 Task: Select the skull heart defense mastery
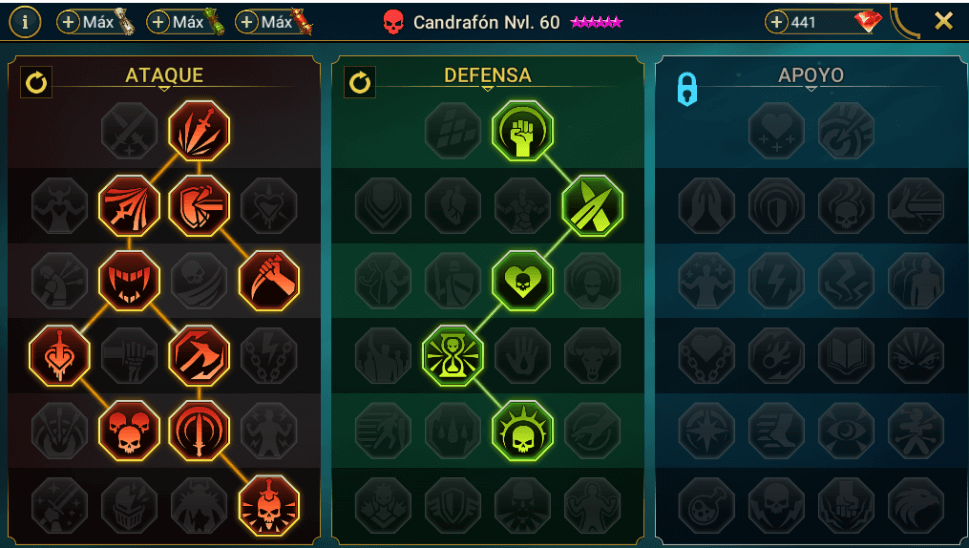522,280
